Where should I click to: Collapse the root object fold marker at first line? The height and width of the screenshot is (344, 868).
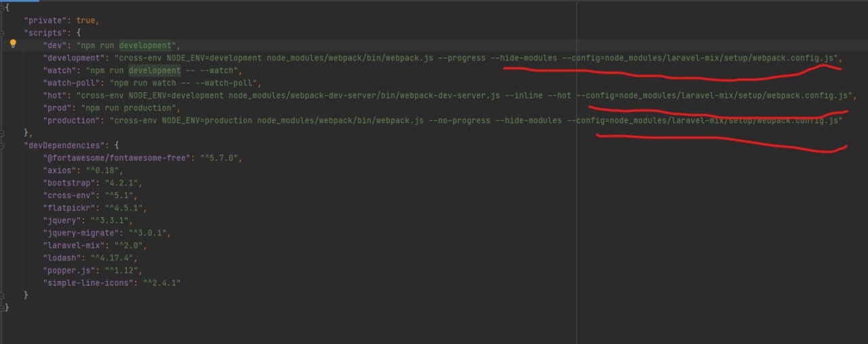tap(2, 8)
